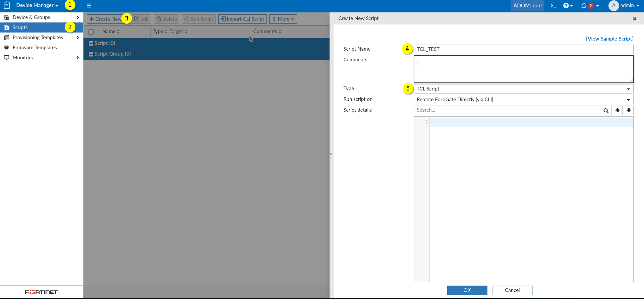Collapse the Script Group (0) section
Screen dimensions: 644x299
point(91,54)
